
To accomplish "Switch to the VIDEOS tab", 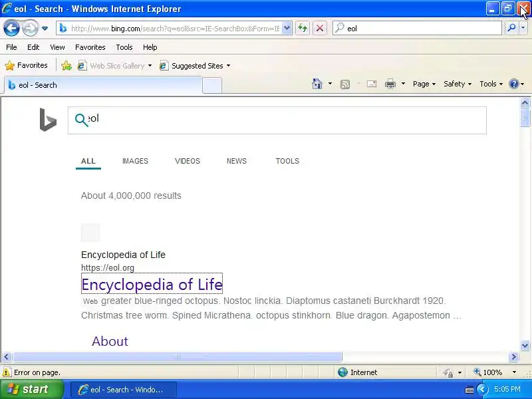I will [x=188, y=161].
